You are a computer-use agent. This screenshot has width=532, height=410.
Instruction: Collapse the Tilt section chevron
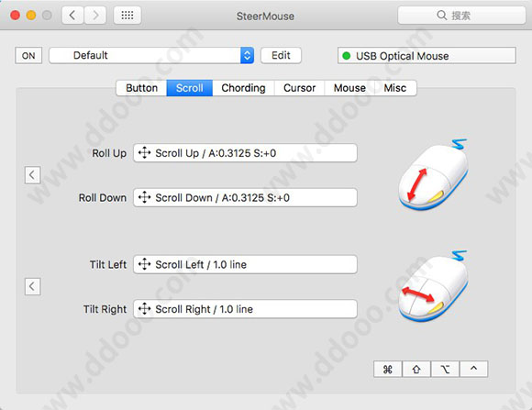[33, 286]
